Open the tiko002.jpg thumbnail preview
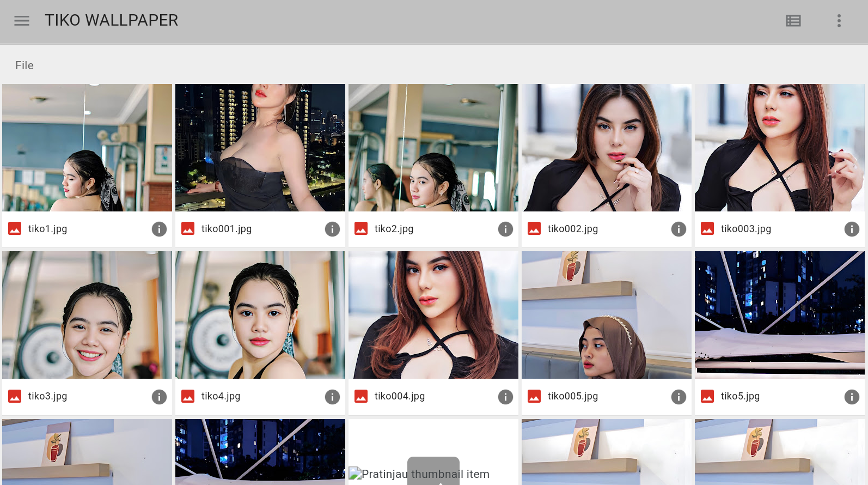Image resolution: width=868 pixels, height=485 pixels. coord(607,148)
